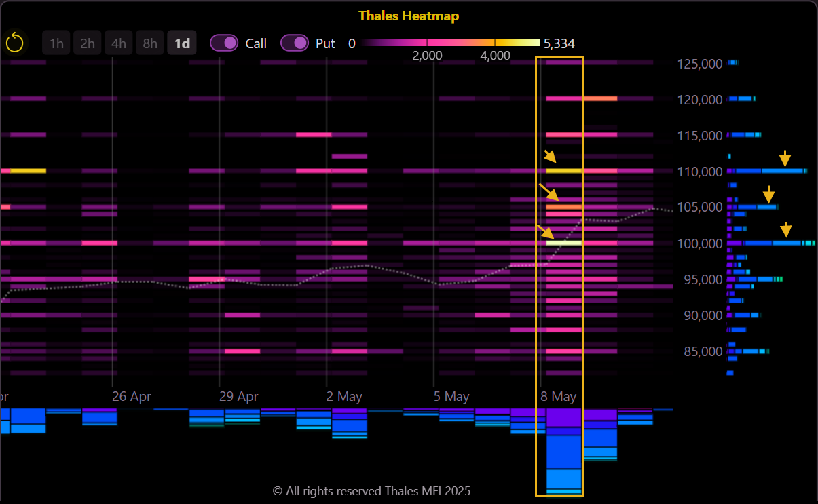Set the interval to 8h

[150, 43]
